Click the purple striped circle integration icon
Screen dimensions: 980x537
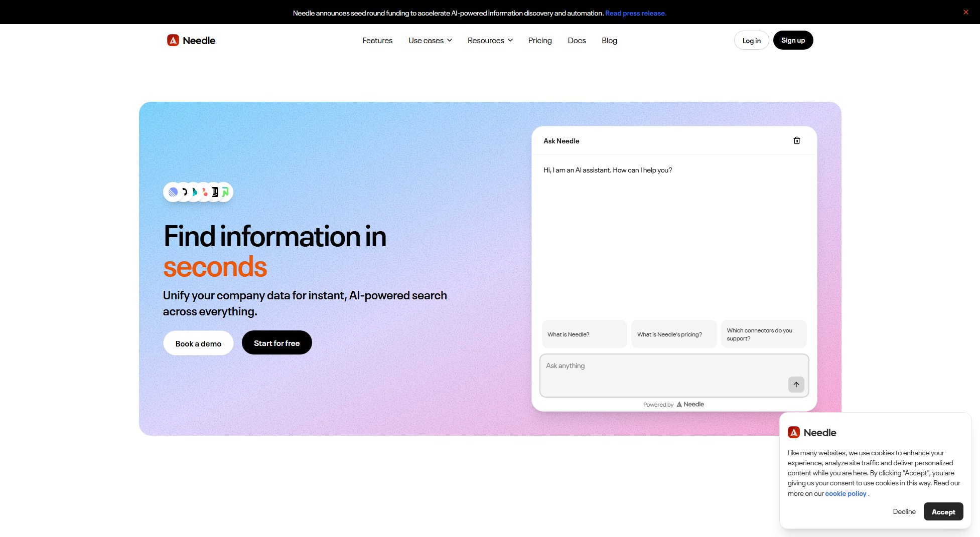(173, 192)
